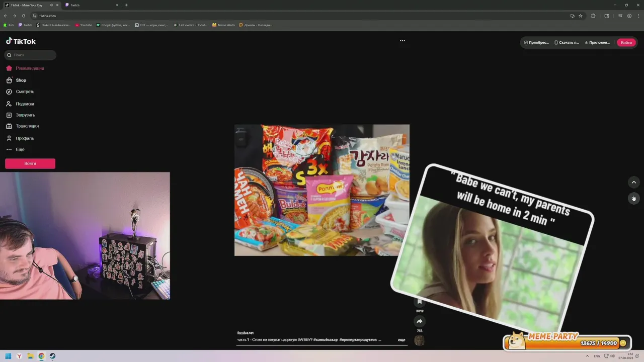644x362 pixels.
Task: Click the ENG language indicator
Action: click(597, 356)
